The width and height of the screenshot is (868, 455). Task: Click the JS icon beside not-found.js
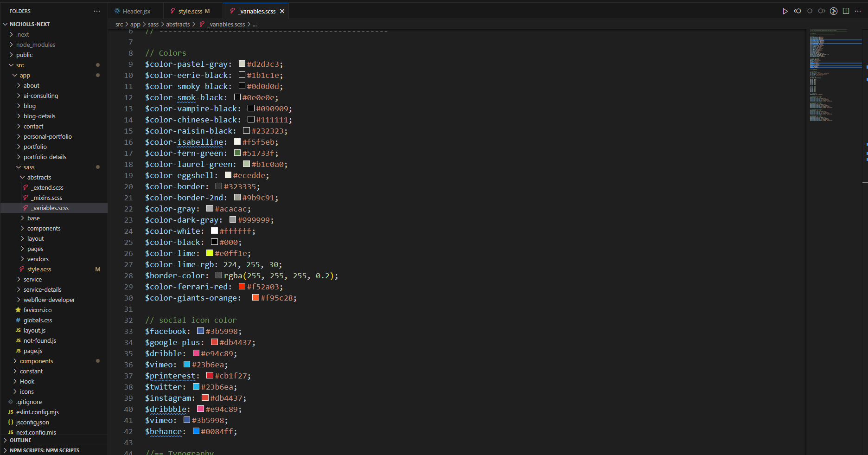click(18, 340)
